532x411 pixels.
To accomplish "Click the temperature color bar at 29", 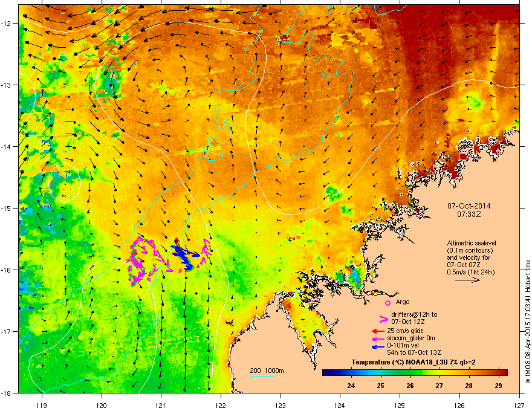I will (x=498, y=372).
